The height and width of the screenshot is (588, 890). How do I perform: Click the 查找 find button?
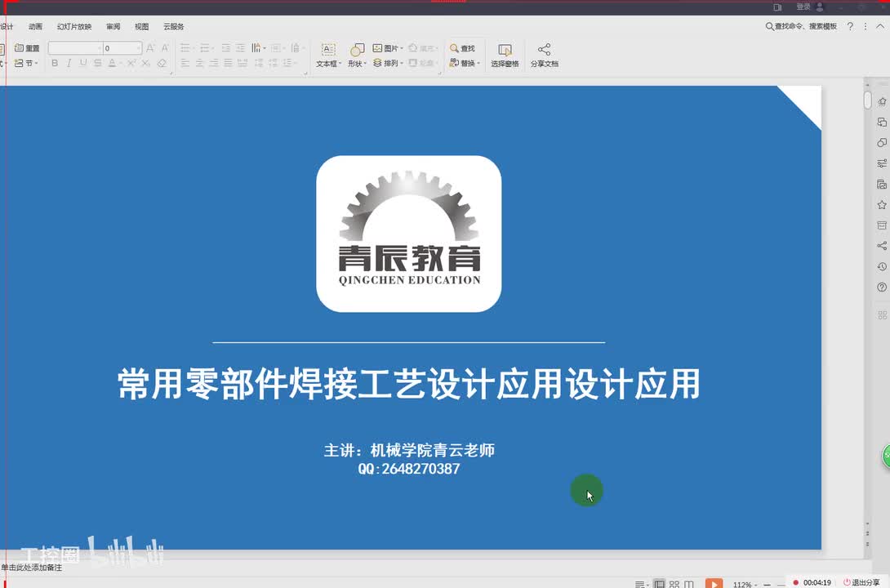[462, 48]
